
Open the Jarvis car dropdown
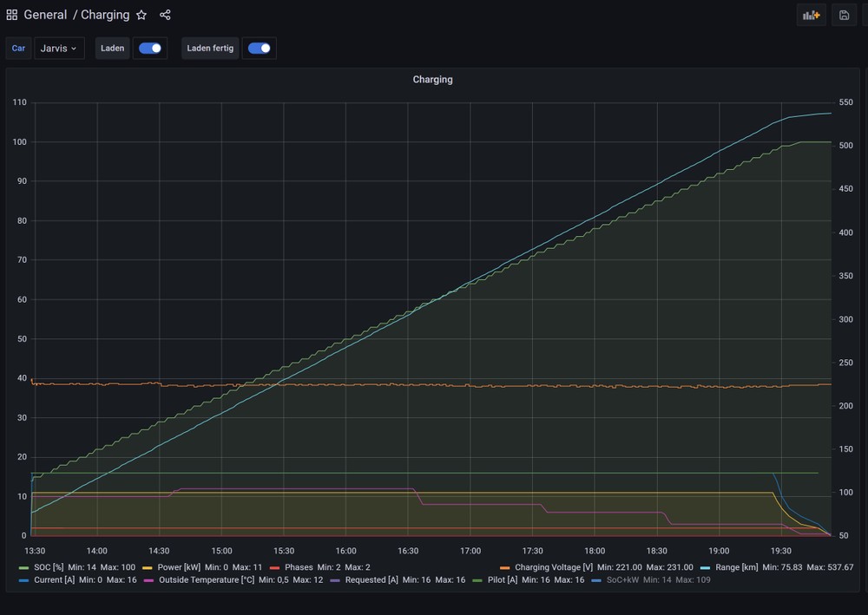[x=59, y=49]
